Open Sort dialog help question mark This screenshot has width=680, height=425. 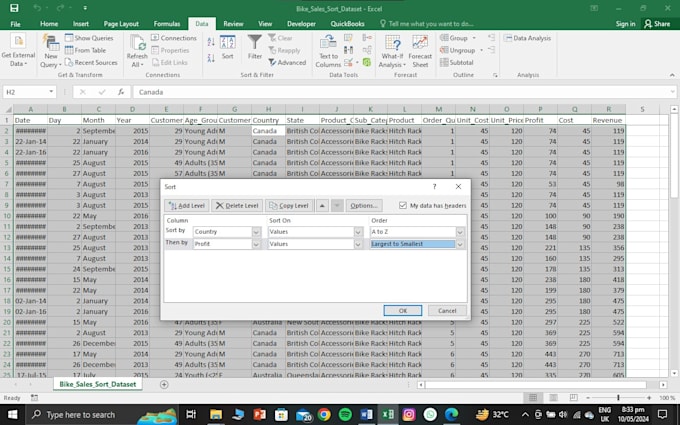tap(434, 186)
